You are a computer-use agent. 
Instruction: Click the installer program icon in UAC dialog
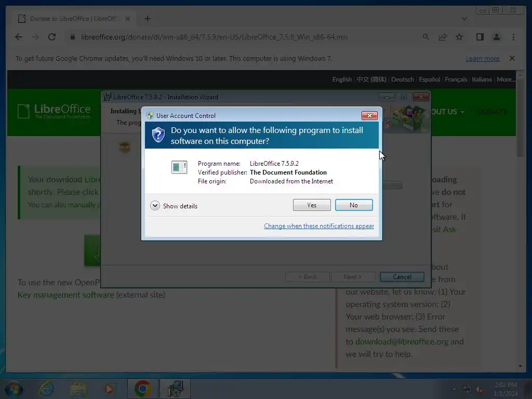[179, 167]
